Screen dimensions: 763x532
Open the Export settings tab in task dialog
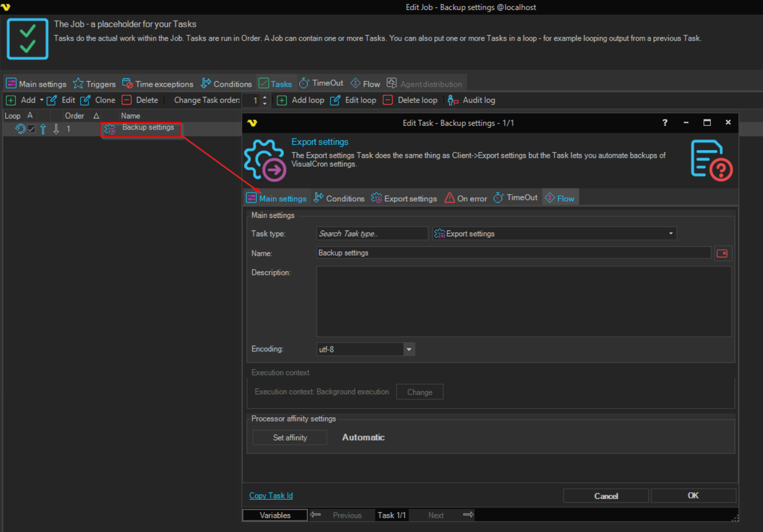tap(404, 198)
